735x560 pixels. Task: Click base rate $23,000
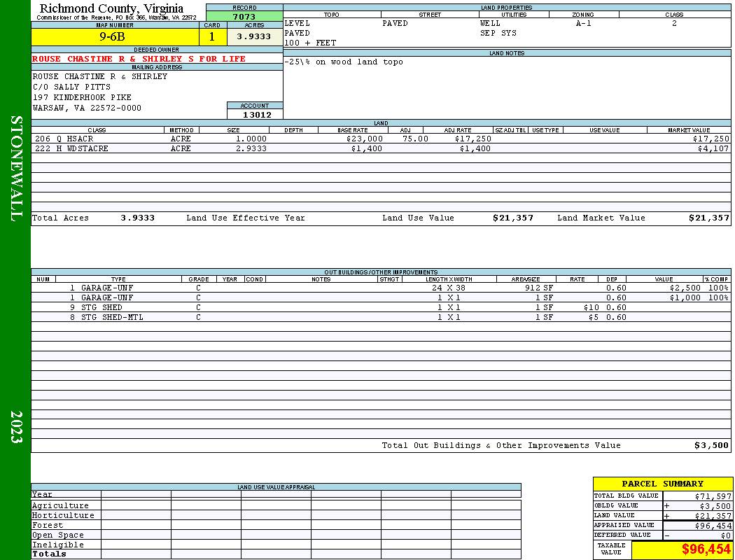click(365, 139)
